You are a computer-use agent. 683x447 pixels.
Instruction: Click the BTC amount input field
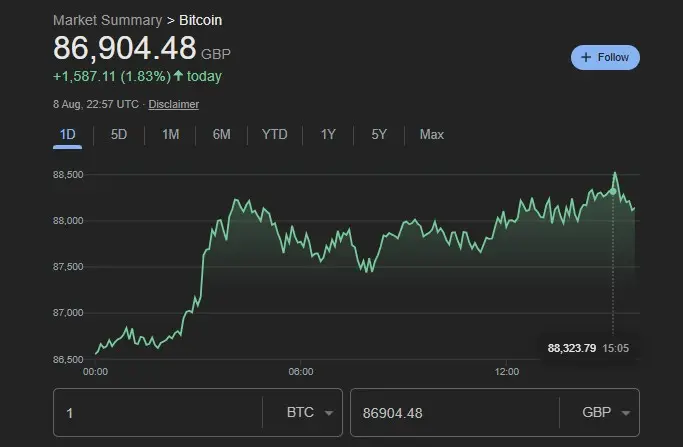coord(160,413)
